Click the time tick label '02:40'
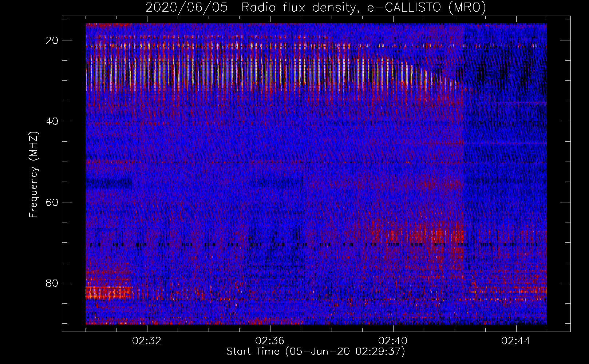This screenshot has width=589, height=364. pyautogui.click(x=393, y=341)
